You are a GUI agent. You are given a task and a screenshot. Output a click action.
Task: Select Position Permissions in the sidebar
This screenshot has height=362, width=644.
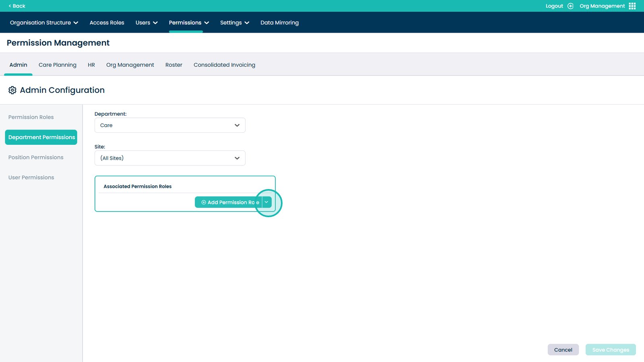point(36,157)
